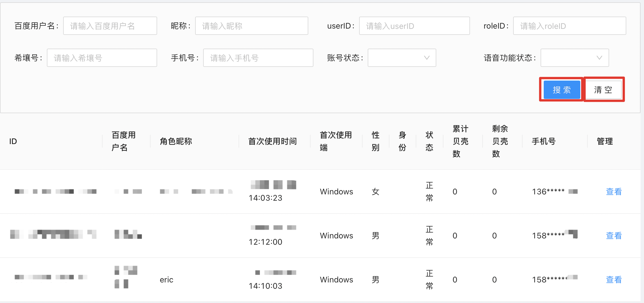644x303 pixels.
Task: Focus the 希壤号 input field
Action: (102, 58)
